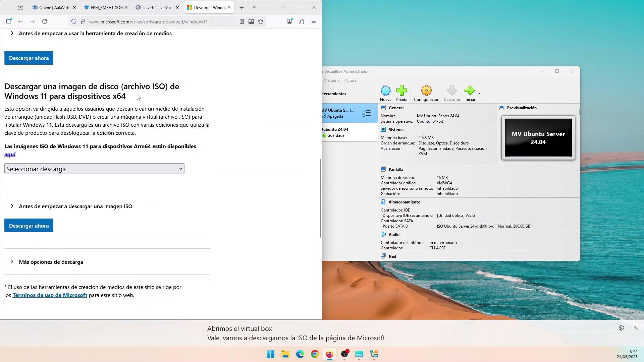The image size is (644, 362).
Task: Expand Antes de empezar a descargar una imagen ISO
Action: (75, 206)
